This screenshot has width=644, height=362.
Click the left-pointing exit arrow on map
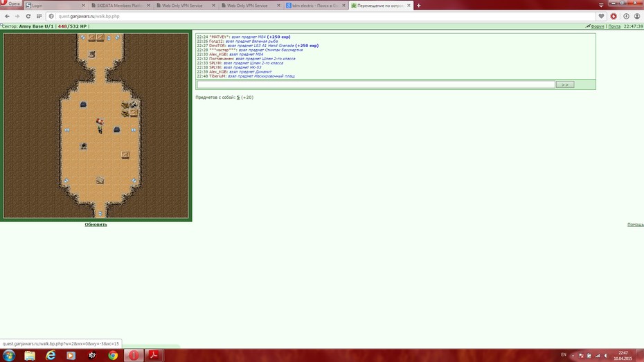coord(67,129)
